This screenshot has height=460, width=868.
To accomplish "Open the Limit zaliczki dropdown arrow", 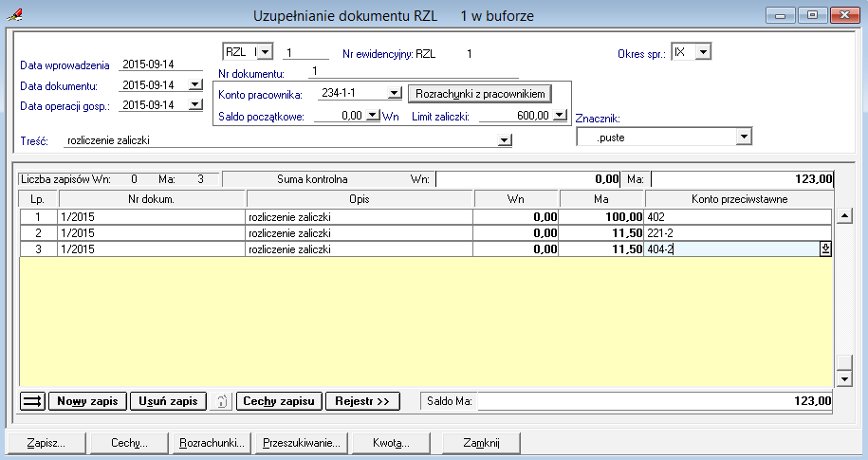I will 561,115.
